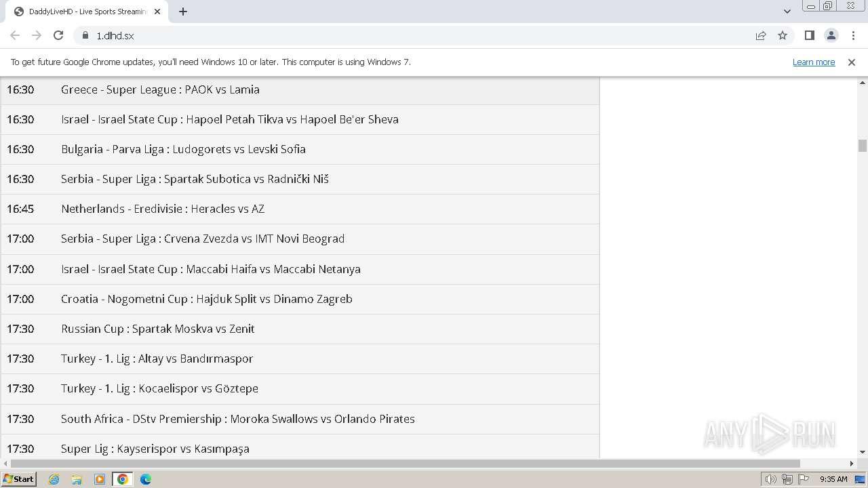
Task: Open the Windows Start menu
Action: coord(19,479)
